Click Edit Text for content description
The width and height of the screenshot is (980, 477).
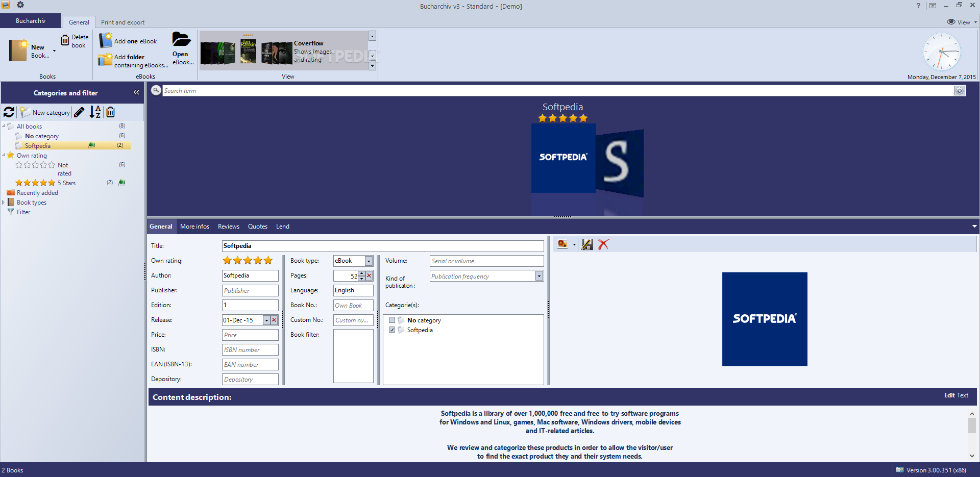(x=956, y=395)
